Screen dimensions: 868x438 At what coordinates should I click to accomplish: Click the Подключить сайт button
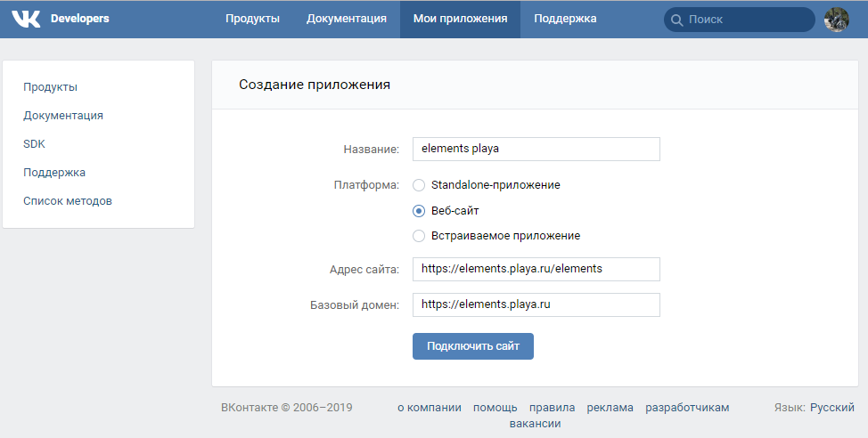(x=472, y=346)
